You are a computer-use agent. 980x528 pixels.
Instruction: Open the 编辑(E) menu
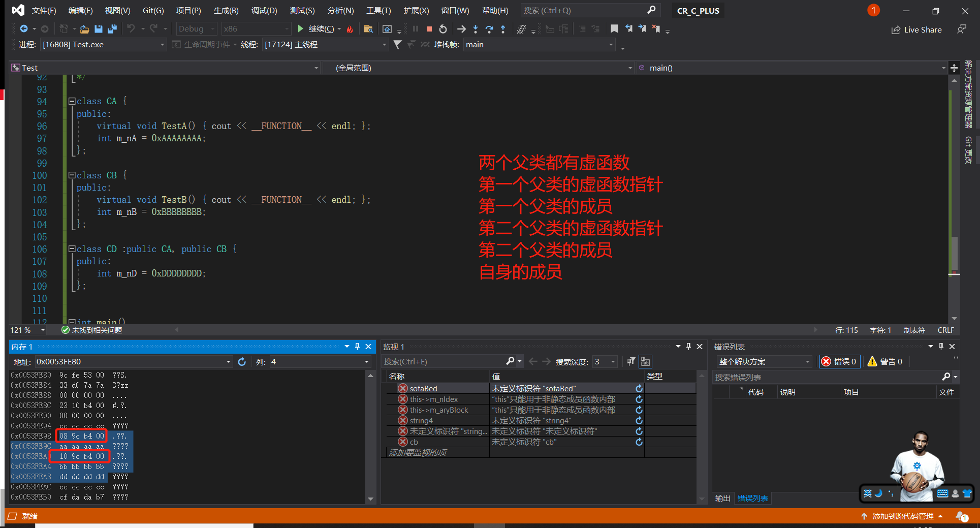(80, 11)
